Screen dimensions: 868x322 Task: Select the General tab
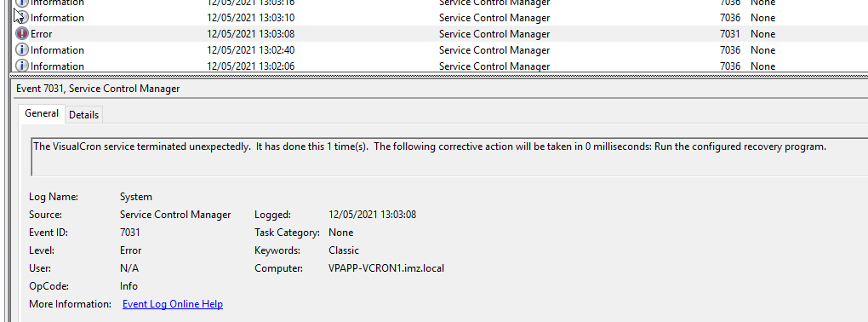click(x=42, y=113)
